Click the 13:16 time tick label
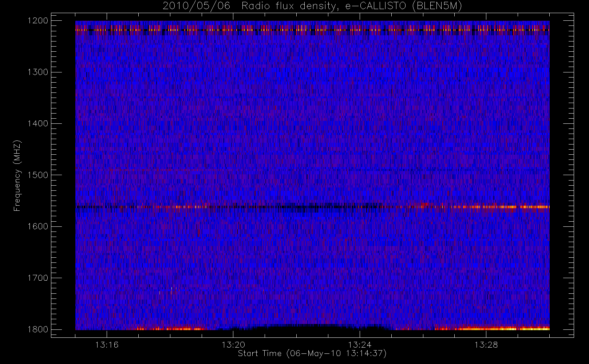Viewport: 589px width, 364px height. click(107, 345)
